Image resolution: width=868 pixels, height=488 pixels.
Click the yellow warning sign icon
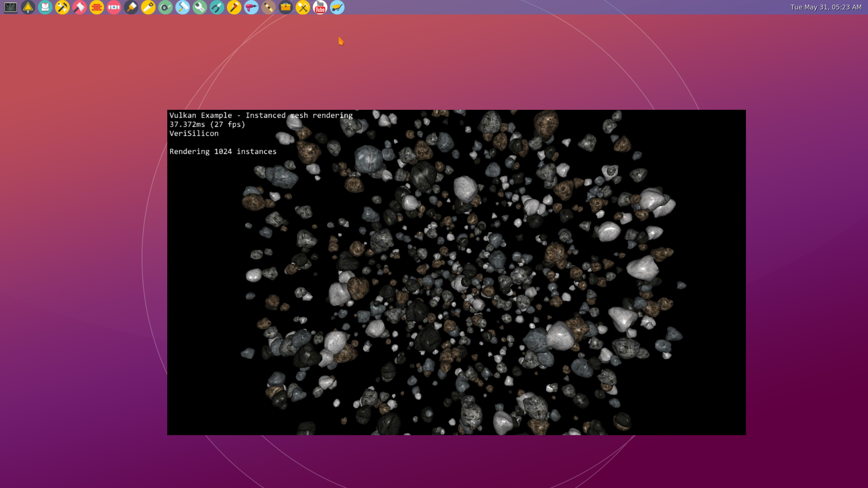(x=28, y=7)
